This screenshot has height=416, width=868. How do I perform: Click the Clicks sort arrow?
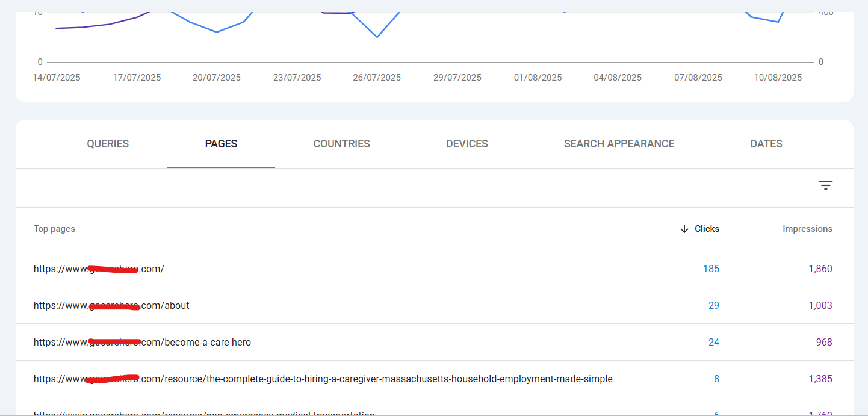[684, 229]
